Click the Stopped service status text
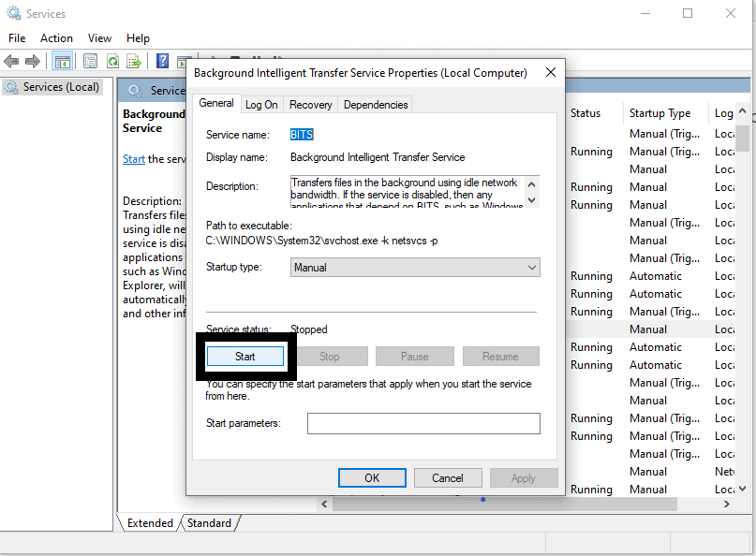This screenshot has width=756, height=556. tap(308, 329)
